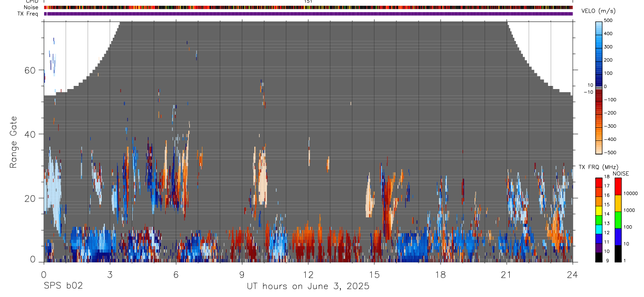The width and height of the screenshot is (644, 297).
Task: Click the 400 label on velocity scale
Action: 608,34
